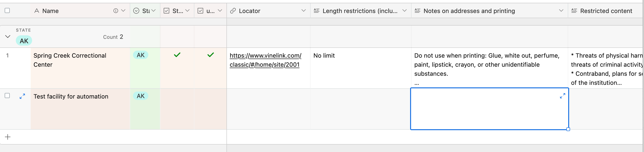Viewport: 644px width, 152px height.
Task: Open the Notes on addresses and printing column menu
Action: click(x=561, y=10)
